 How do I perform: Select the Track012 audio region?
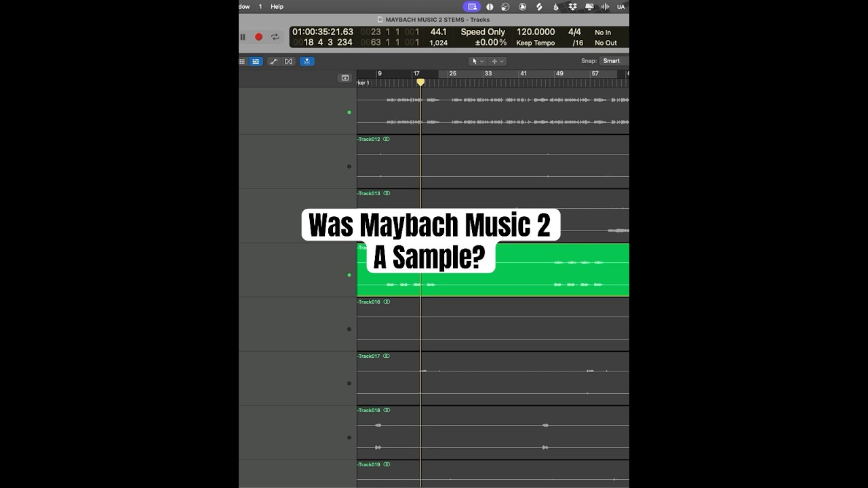click(x=493, y=161)
